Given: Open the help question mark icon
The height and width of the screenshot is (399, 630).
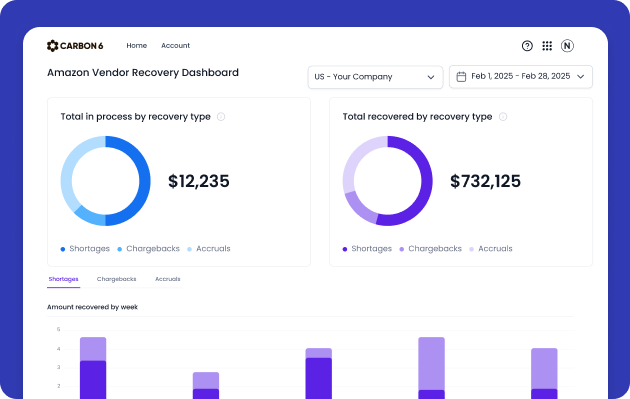Looking at the screenshot, I should point(527,46).
